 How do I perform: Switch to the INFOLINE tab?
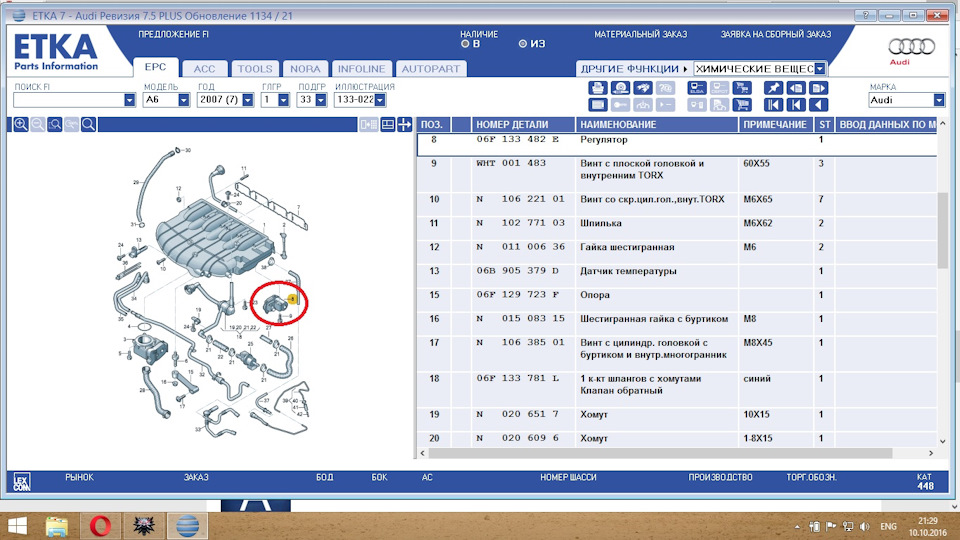point(362,69)
